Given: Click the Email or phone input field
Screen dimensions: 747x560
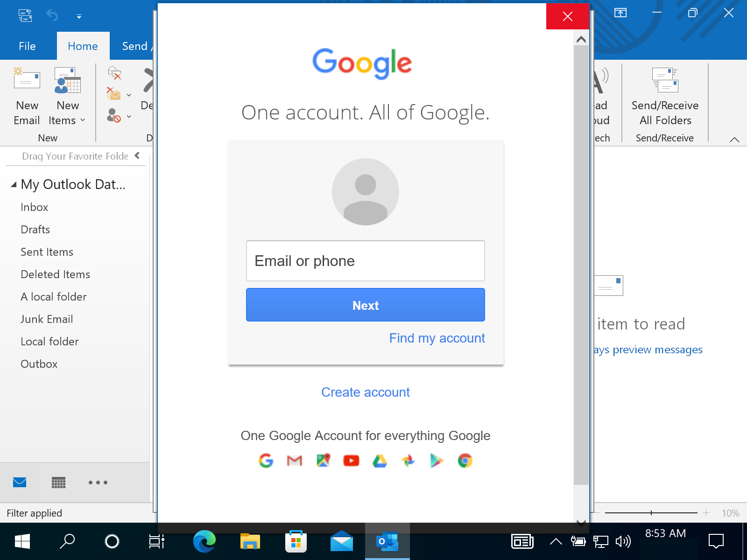Looking at the screenshot, I should (365, 261).
